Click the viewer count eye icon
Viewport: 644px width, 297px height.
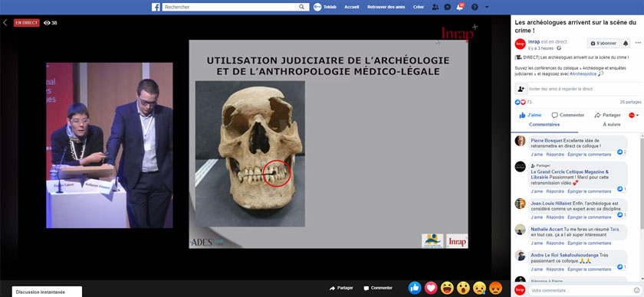coord(47,23)
